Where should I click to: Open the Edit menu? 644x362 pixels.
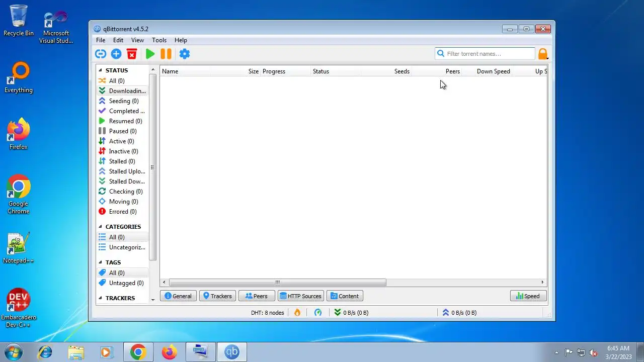coord(118,40)
